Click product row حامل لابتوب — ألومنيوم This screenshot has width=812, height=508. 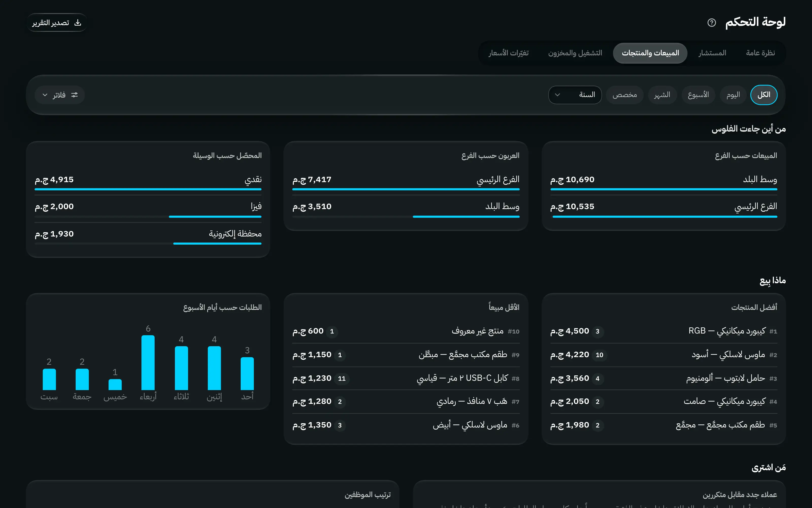click(664, 378)
